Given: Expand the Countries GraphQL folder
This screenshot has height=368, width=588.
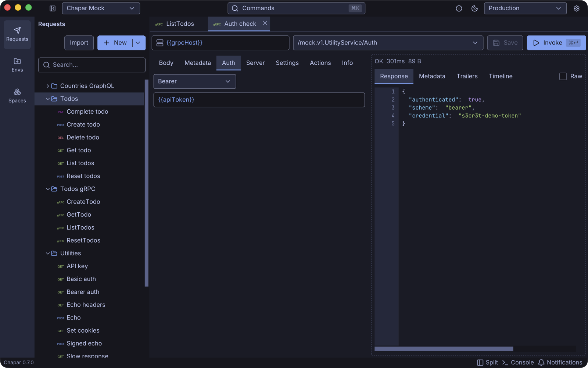Looking at the screenshot, I should (x=47, y=86).
